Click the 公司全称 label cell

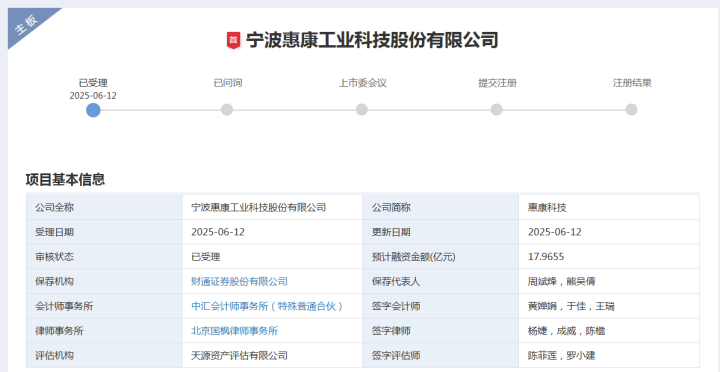tap(104, 207)
